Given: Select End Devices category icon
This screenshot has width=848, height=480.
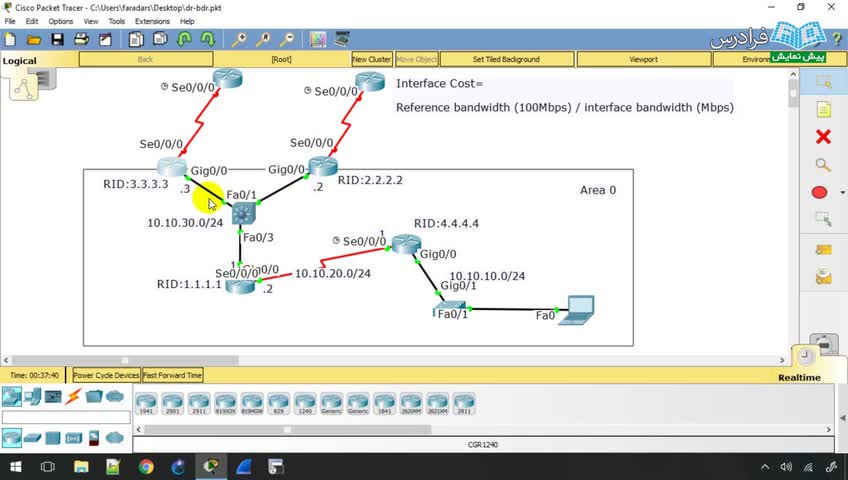Looking at the screenshot, I should click(32, 397).
